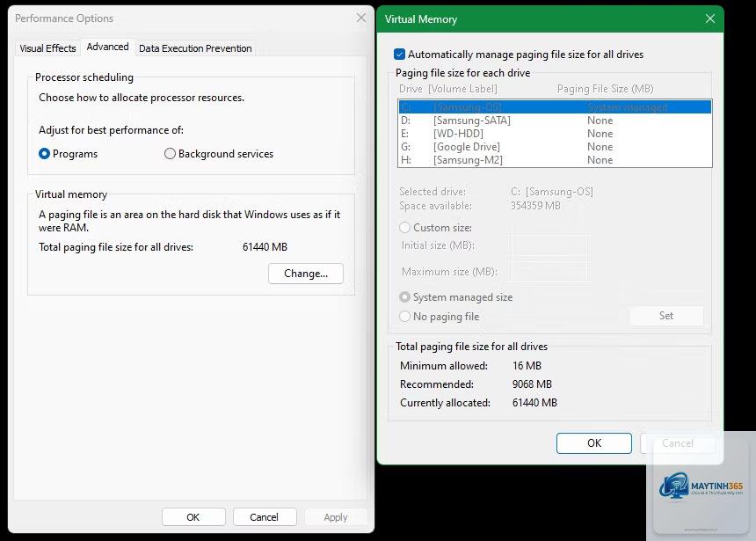Close the Performance Options window
Screen dimensions: 756x541
360,18
